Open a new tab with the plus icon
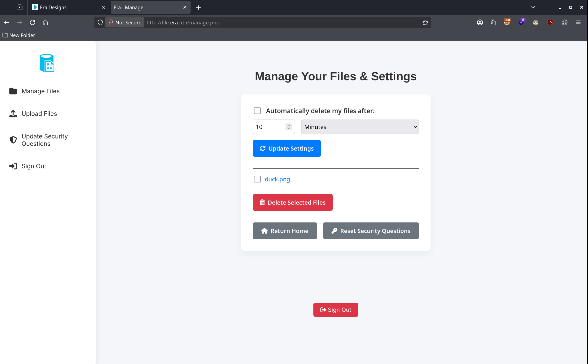Viewport: 588px width, 364px height. [198, 7]
